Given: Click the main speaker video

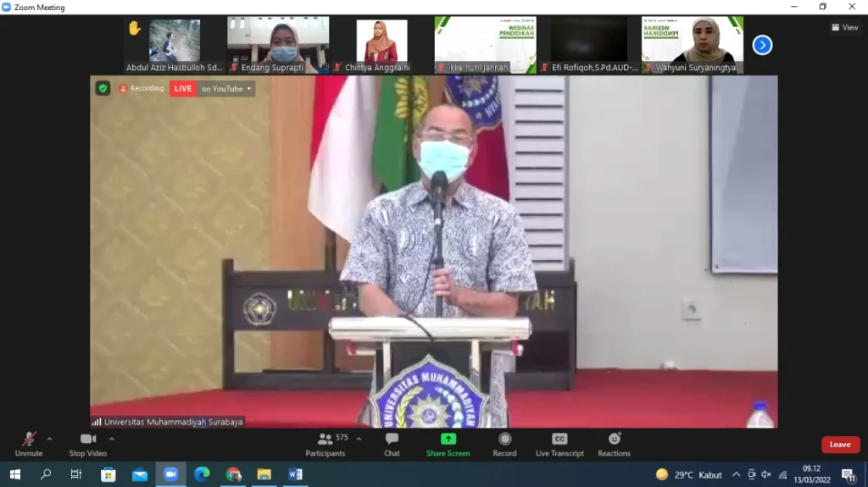Looking at the screenshot, I should tap(434, 252).
